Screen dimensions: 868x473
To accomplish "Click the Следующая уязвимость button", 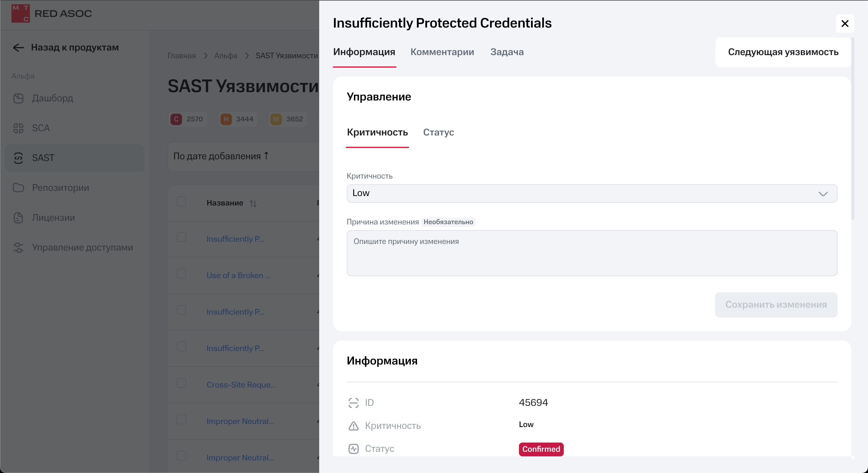I will point(783,52).
